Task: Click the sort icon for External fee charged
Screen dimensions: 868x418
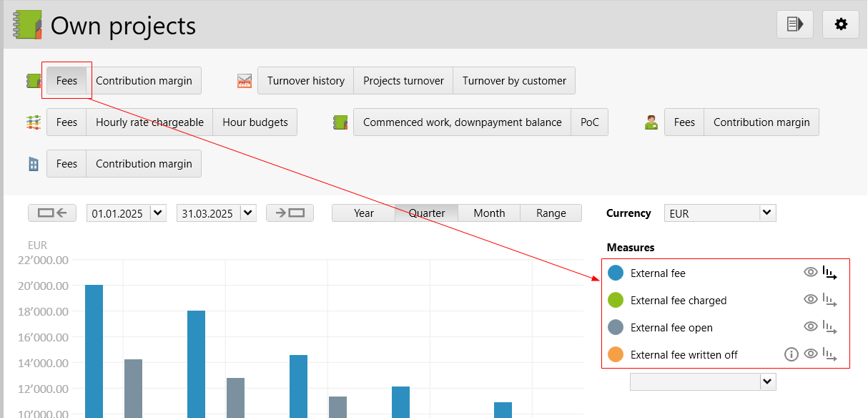Action: (x=829, y=300)
